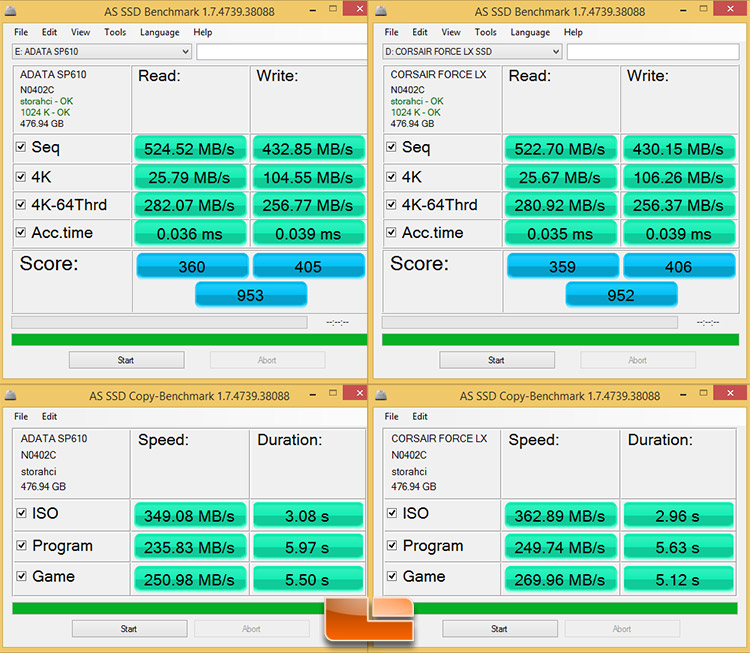The height and width of the screenshot is (653, 750).
Task: Open Edit menu in ADATA copy-benchmark window
Action: pyautogui.click(x=49, y=416)
